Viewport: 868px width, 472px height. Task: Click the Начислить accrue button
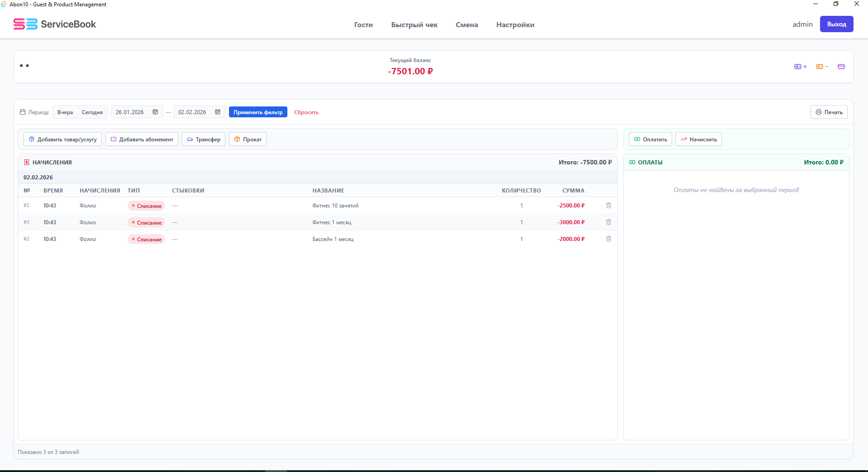tap(699, 140)
